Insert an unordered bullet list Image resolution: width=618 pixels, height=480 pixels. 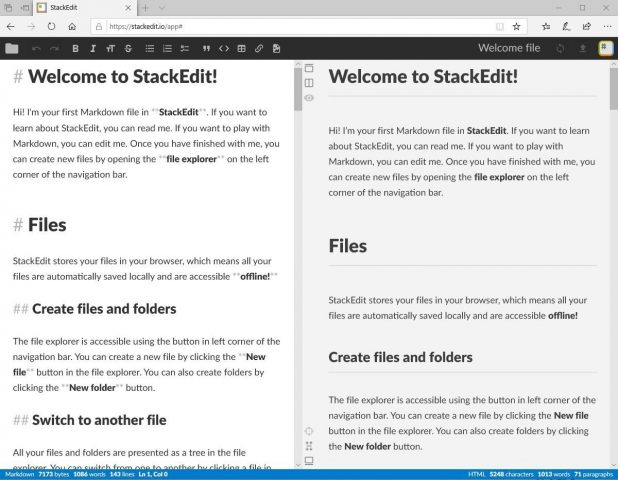(x=149, y=48)
